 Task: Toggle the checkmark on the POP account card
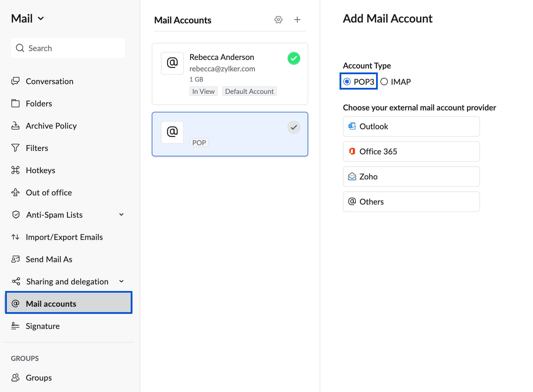pos(294,127)
